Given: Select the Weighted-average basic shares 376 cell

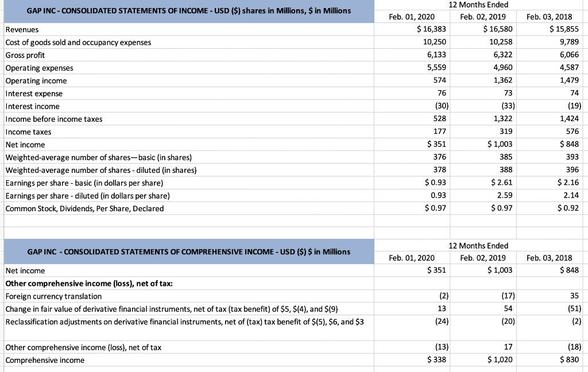Looking at the screenshot, I should [x=442, y=157].
